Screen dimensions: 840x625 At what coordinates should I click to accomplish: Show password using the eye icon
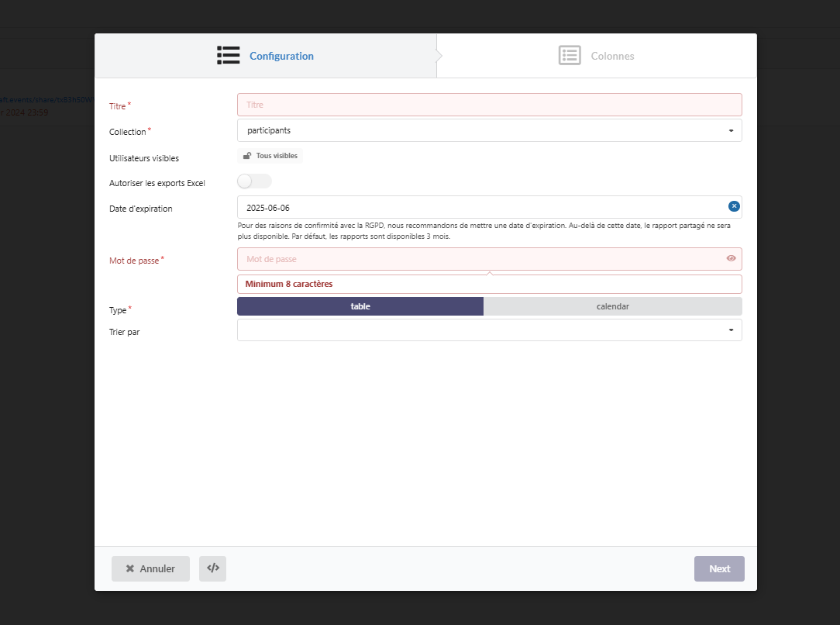[x=731, y=258]
